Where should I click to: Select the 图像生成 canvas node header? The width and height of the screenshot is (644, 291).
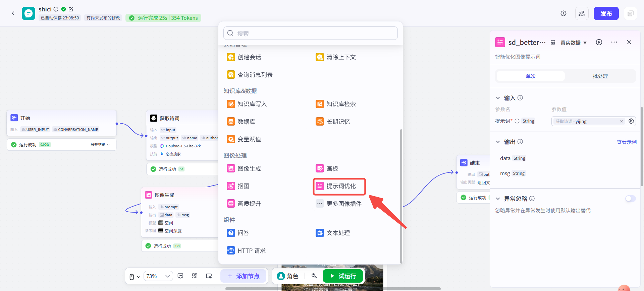[x=180, y=195]
